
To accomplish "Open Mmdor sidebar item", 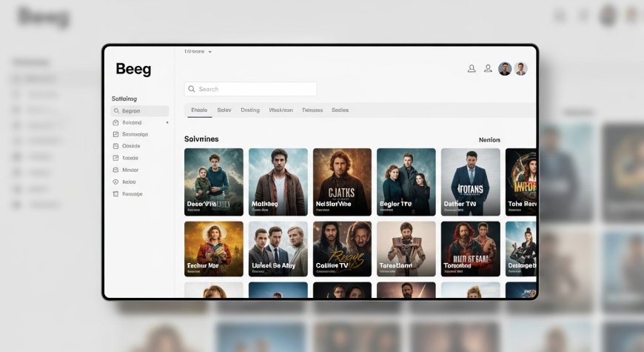I will click(x=130, y=170).
